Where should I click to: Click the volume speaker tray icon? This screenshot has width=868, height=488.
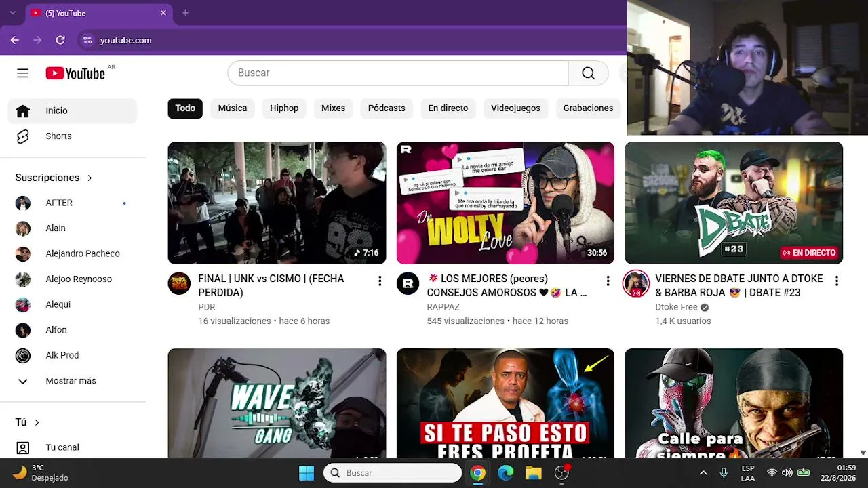coord(787,472)
